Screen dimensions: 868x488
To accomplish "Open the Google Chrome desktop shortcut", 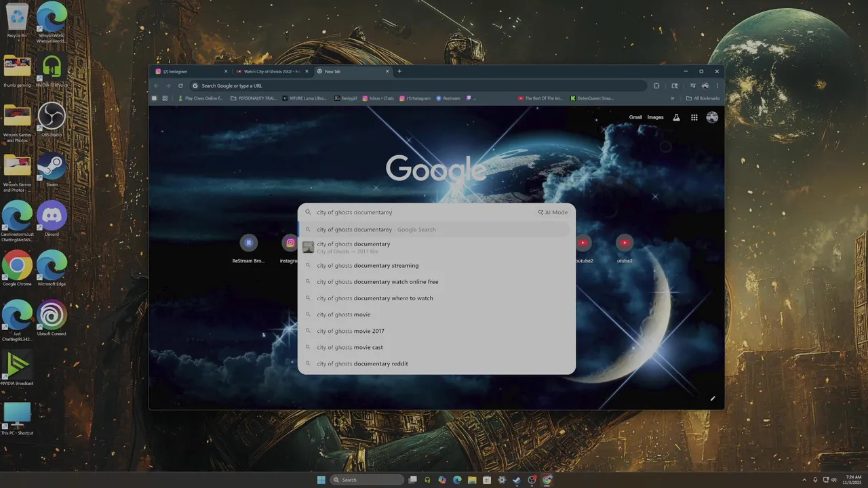I will tap(17, 268).
